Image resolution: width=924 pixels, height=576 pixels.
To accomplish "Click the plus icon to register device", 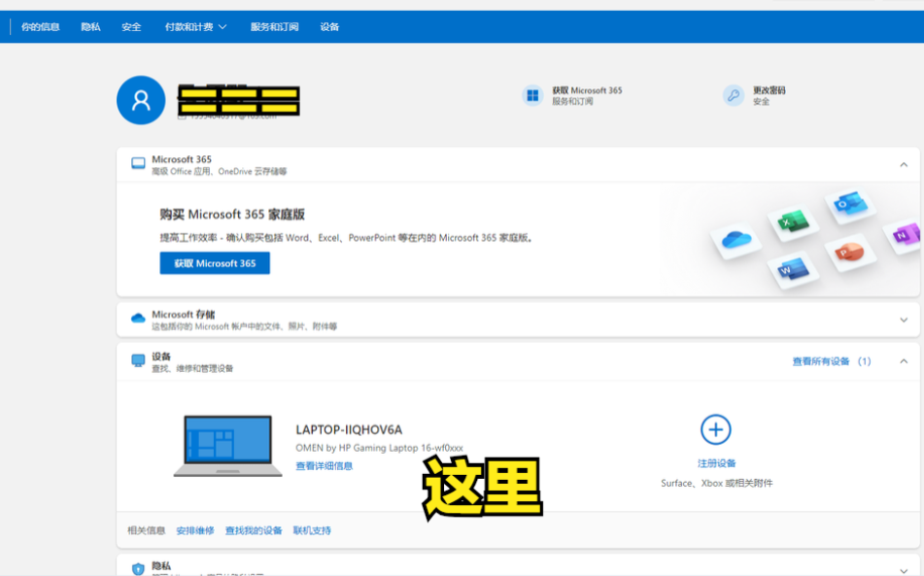I will point(716,429).
